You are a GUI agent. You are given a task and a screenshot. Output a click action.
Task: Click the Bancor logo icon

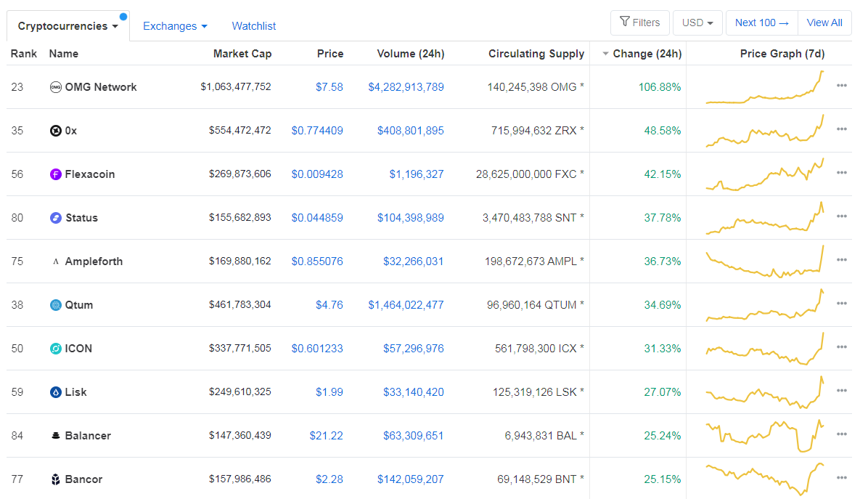tap(55, 479)
